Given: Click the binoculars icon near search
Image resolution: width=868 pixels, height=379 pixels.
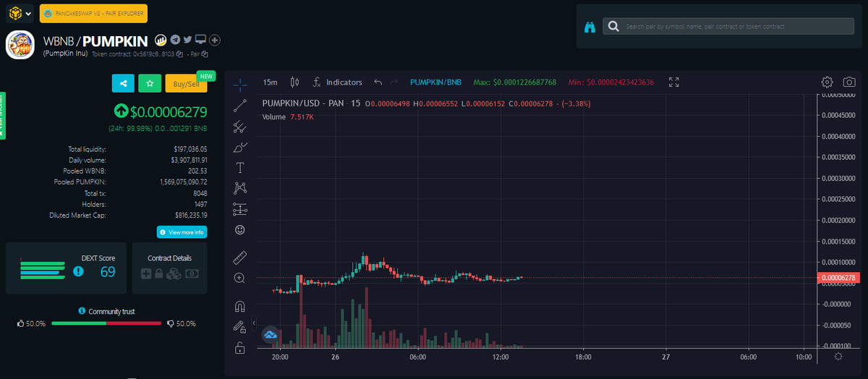Looking at the screenshot, I should click(590, 27).
